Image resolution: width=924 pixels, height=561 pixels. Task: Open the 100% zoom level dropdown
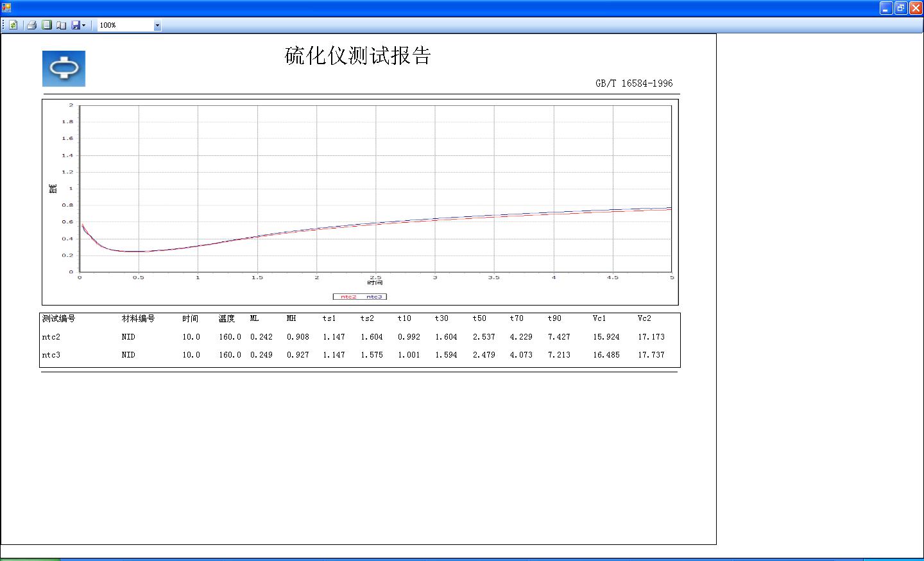(x=157, y=26)
